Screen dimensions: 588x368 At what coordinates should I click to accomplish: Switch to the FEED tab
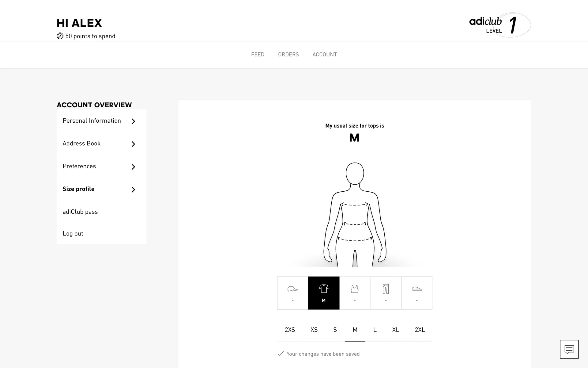[x=258, y=55]
